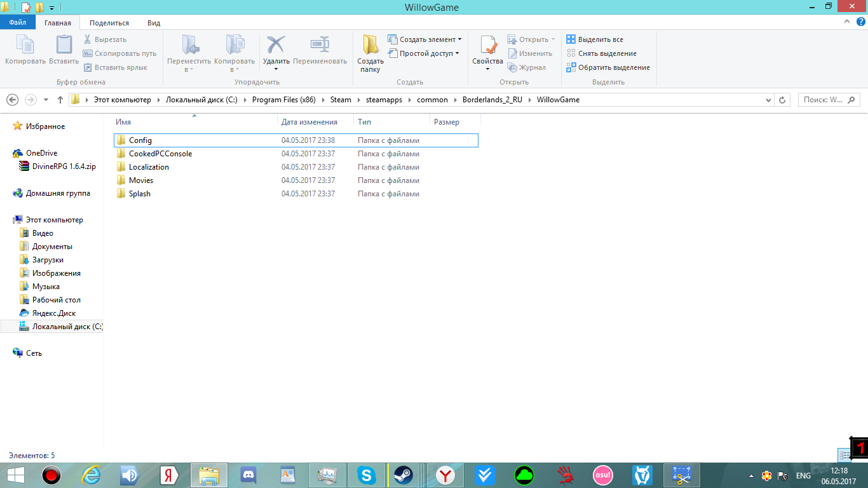Click Вставить ярлык in ribbon
Image resolution: width=868 pixels, height=488 pixels.
(x=115, y=67)
